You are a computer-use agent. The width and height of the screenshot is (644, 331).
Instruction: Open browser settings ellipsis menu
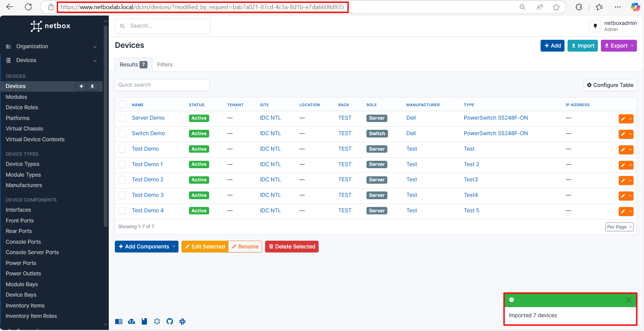coord(617,7)
